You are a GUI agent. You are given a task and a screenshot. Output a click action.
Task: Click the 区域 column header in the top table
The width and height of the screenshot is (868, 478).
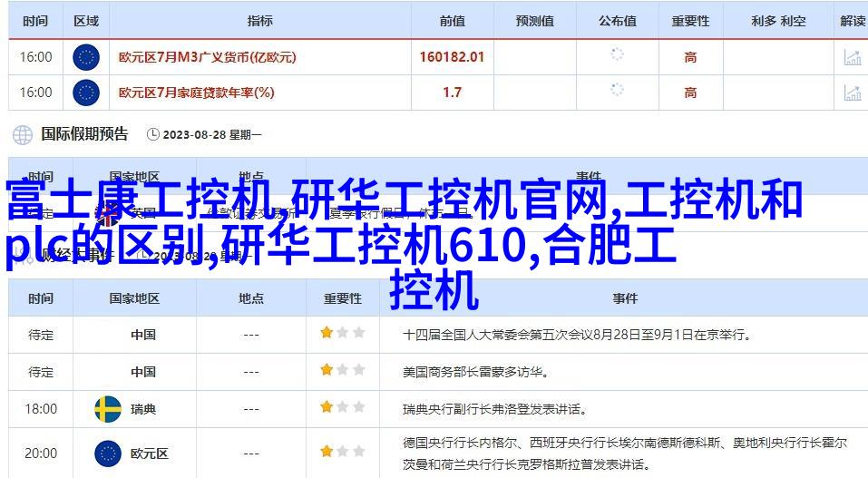(86, 21)
